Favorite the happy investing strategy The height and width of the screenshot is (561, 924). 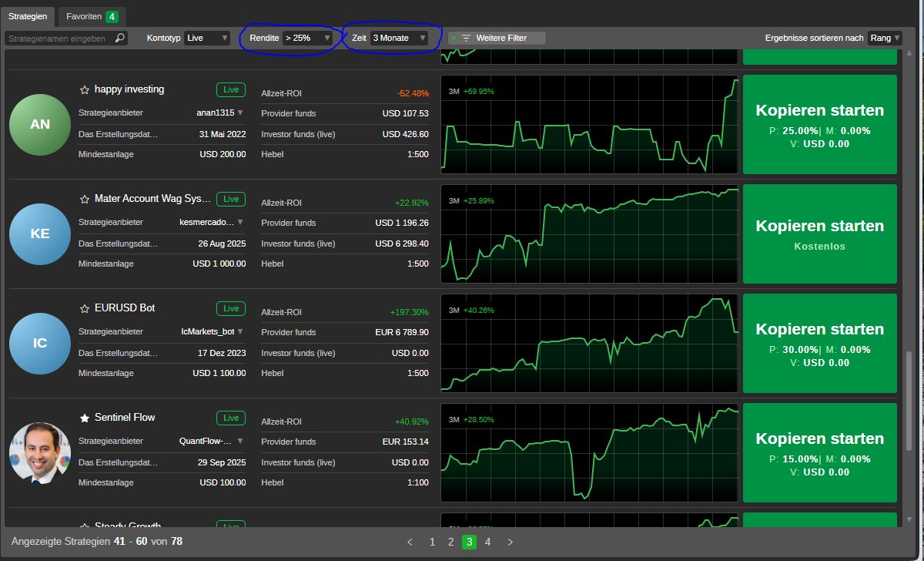pos(83,89)
